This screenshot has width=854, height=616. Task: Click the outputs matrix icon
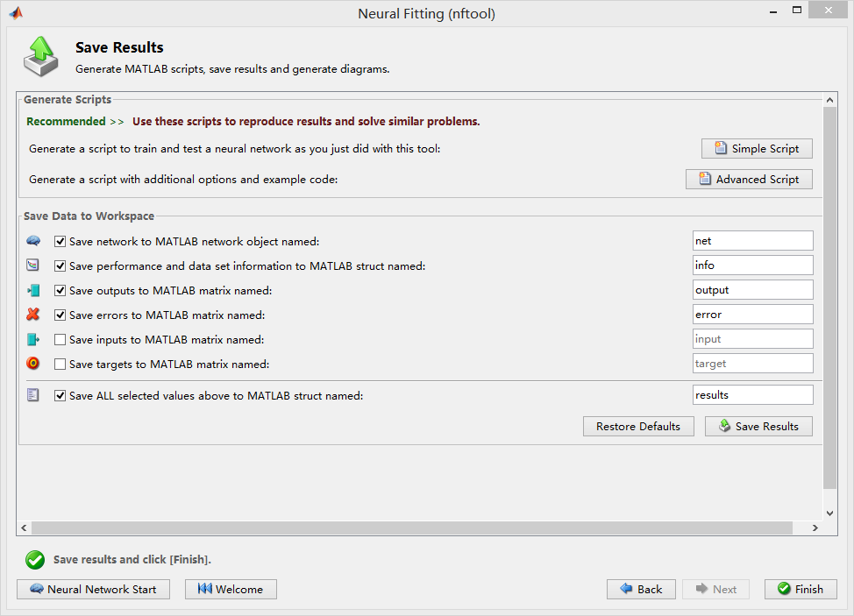point(33,290)
